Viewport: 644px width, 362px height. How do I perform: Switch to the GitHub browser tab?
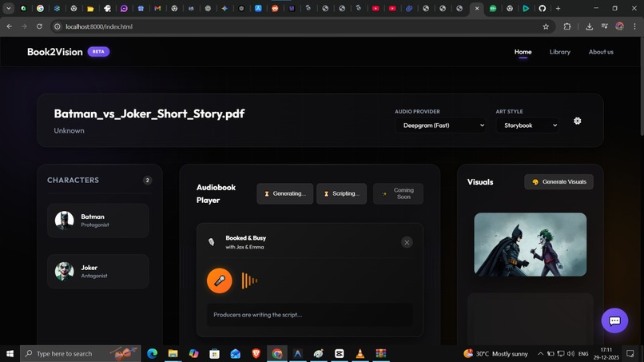543,8
